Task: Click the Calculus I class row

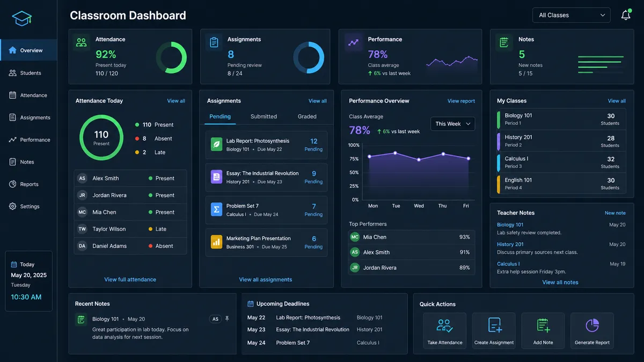Action: coord(562,162)
